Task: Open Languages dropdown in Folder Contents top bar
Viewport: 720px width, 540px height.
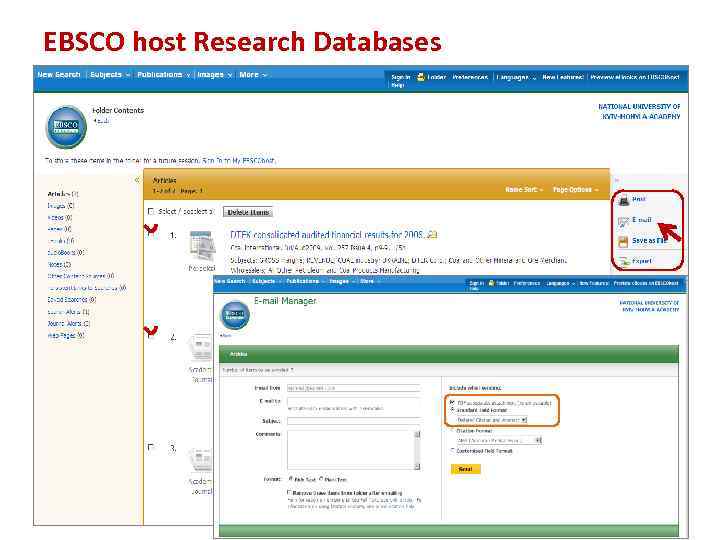Action: pyautogui.click(x=516, y=77)
